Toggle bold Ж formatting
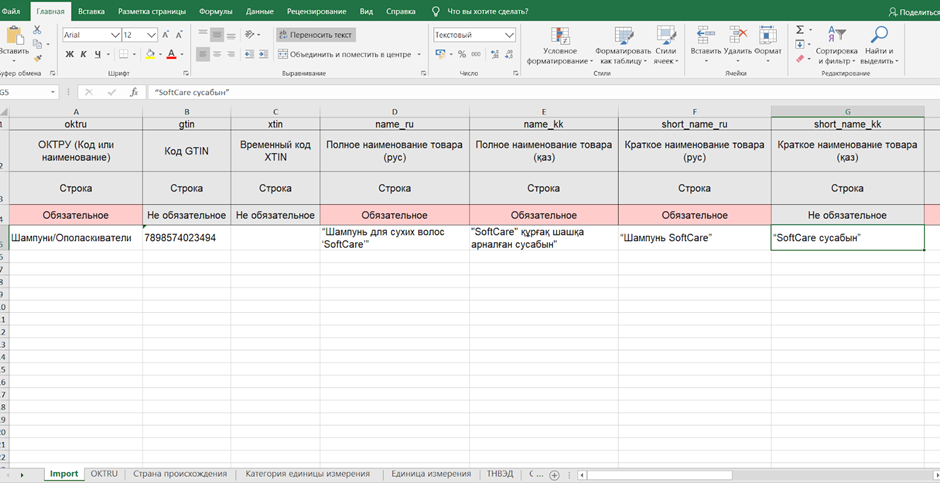Screen dimensions: 940x483 point(70,55)
